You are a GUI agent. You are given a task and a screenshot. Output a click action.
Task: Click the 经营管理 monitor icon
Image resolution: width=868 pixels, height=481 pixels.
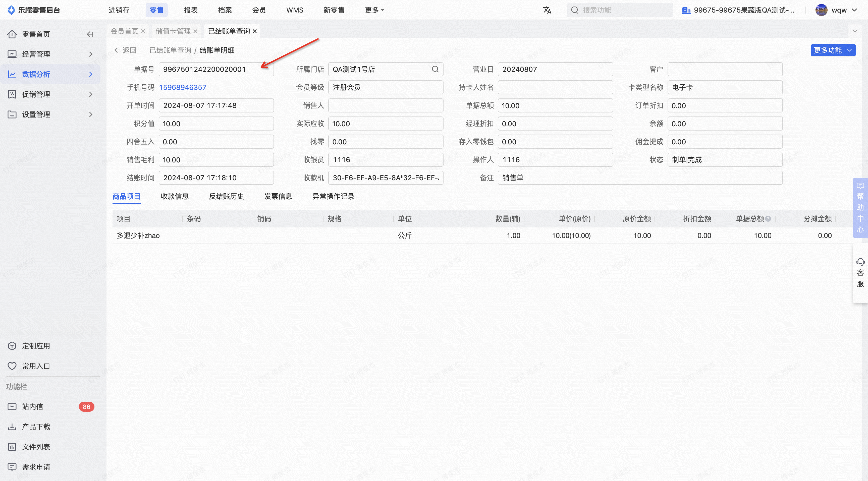(x=12, y=54)
